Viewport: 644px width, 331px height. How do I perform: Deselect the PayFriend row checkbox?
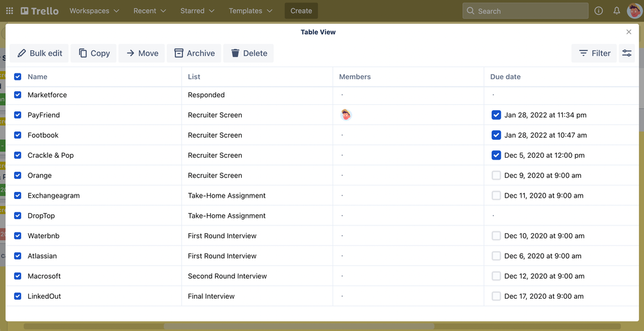tap(17, 115)
